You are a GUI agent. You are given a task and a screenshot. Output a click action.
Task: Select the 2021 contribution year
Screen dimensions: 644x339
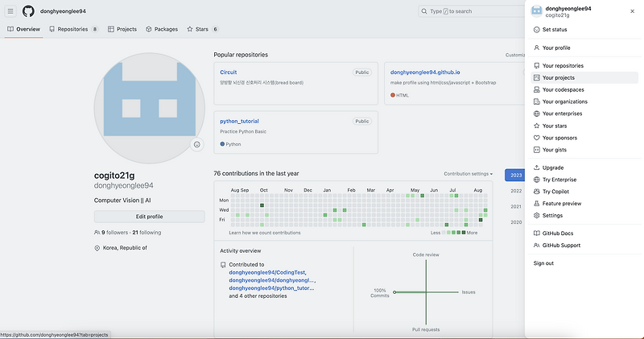tap(516, 207)
